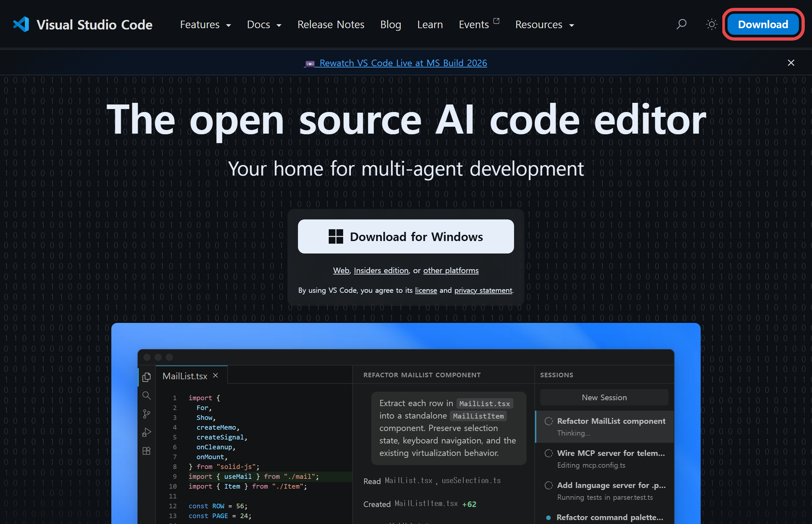This screenshot has width=812, height=524.
Task: Expand the Docs dropdown menu
Action: click(264, 25)
